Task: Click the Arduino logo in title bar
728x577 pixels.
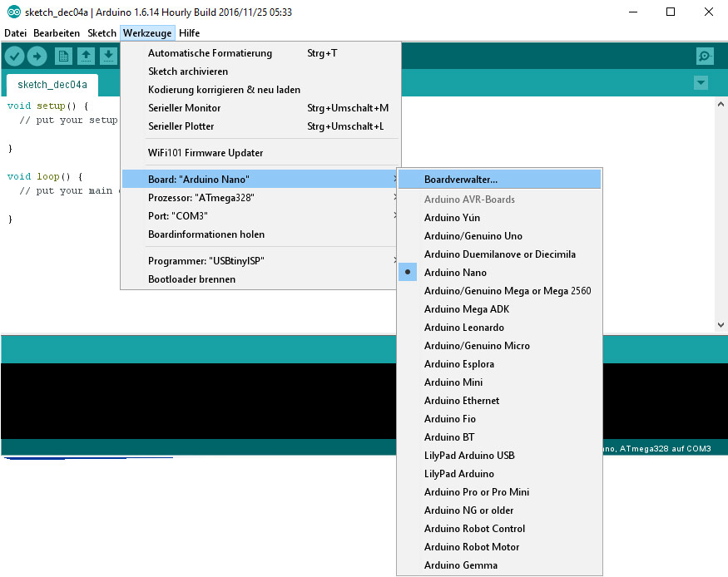Action: point(14,12)
